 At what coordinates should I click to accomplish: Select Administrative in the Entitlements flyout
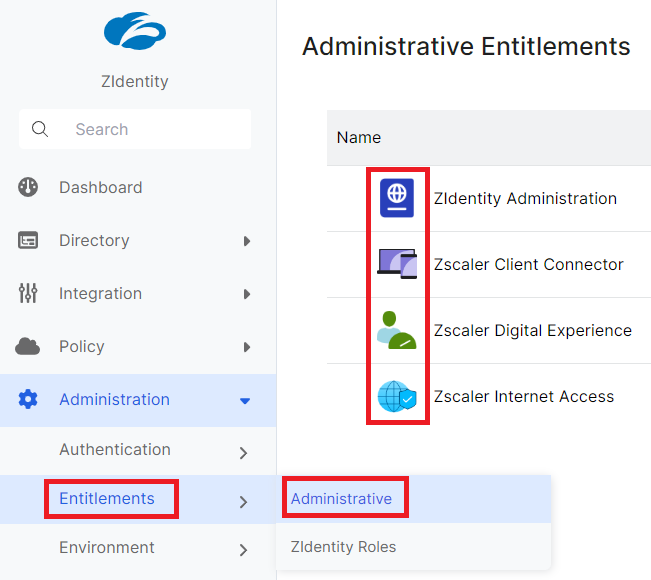click(342, 498)
